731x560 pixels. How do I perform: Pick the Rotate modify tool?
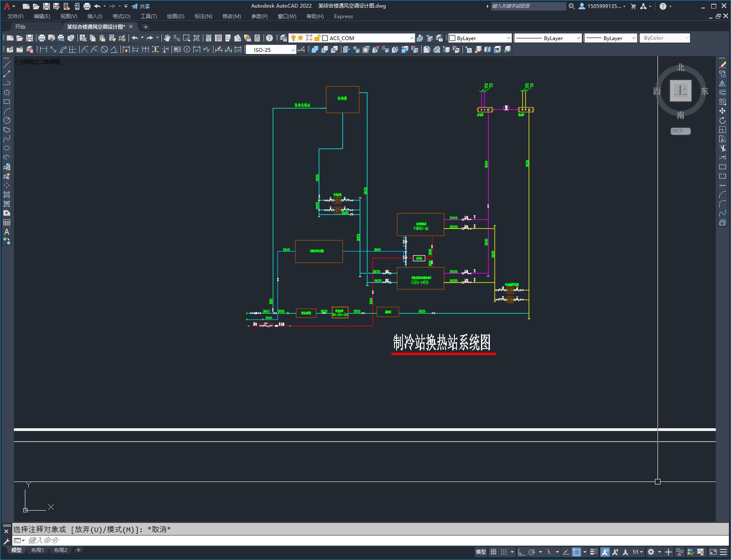723,120
